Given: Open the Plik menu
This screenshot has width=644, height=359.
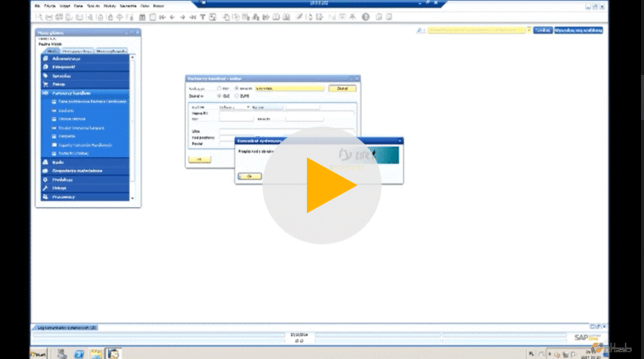Looking at the screenshot, I should [37, 6].
